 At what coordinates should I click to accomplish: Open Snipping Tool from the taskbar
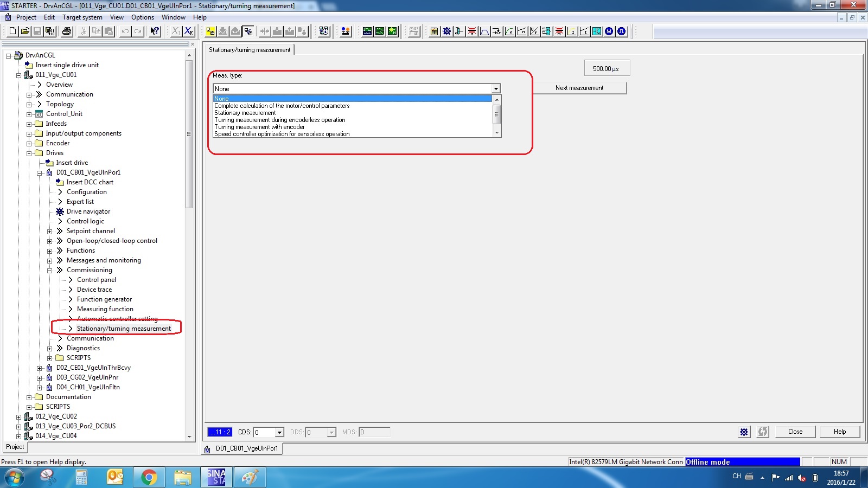48,478
